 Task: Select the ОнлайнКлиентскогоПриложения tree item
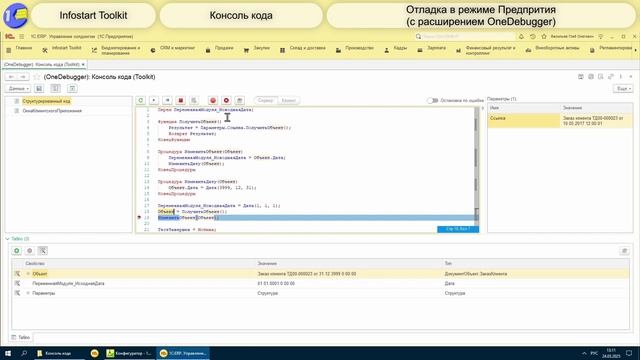[x=52, y=111]
